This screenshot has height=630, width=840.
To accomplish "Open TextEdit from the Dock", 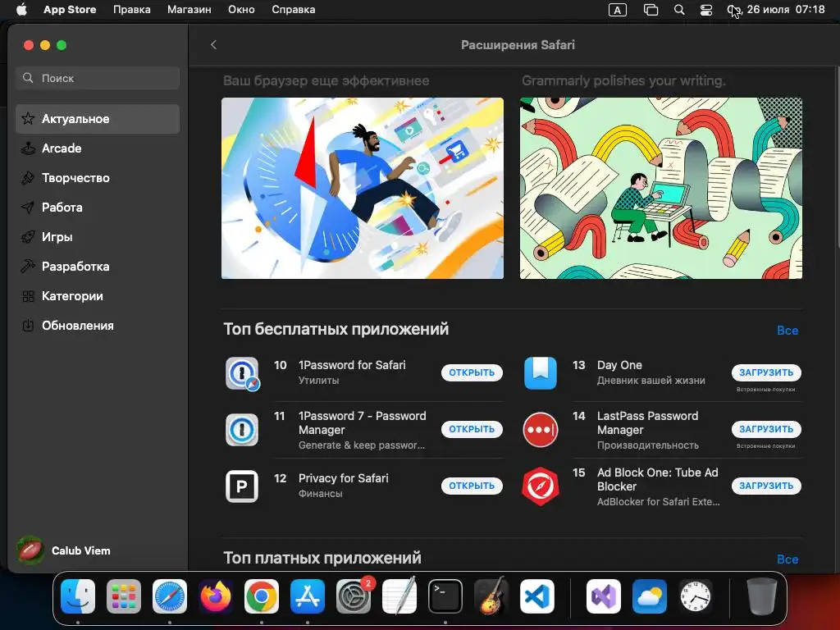I will (399, 596).
